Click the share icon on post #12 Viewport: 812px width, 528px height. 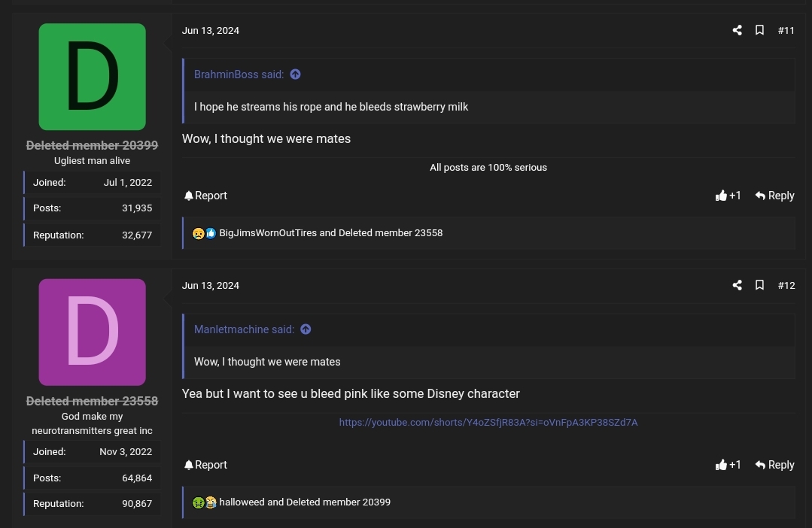[737, 285]
